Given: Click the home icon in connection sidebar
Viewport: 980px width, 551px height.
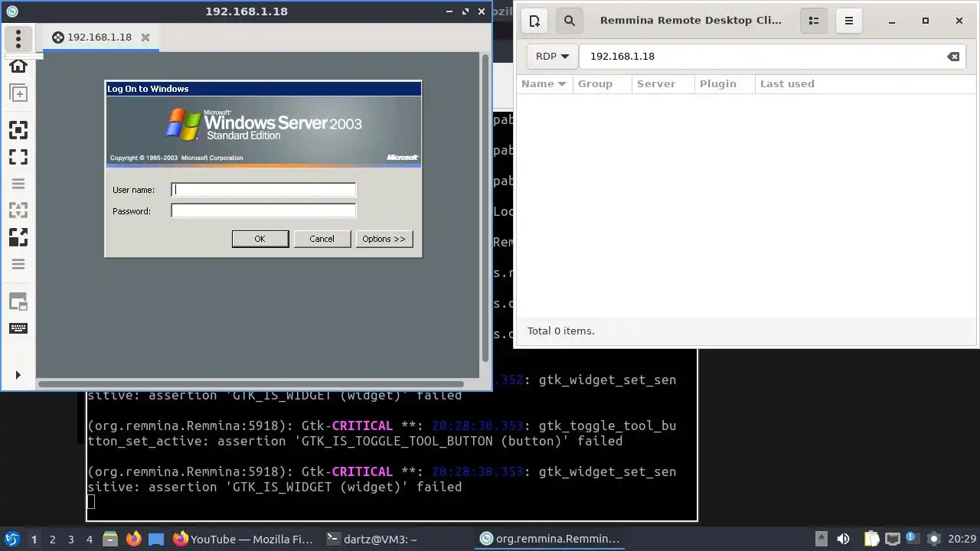Looking at the screenshot, I should [18, 66].
